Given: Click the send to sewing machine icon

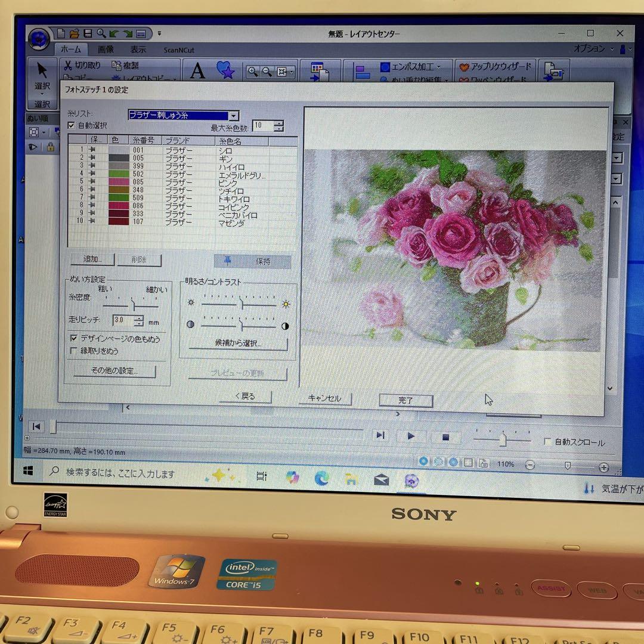Looking at the screenshot, I should (x=553, y=71).
